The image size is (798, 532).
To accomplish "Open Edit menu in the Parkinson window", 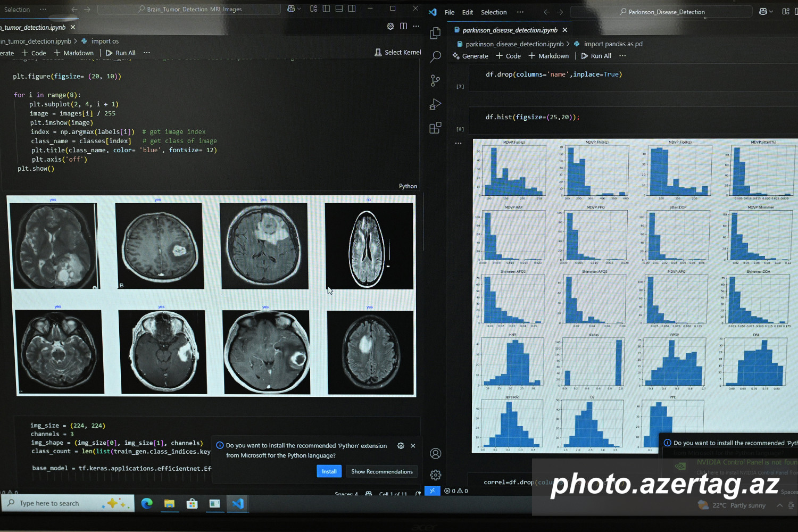I will coord(468,12).
